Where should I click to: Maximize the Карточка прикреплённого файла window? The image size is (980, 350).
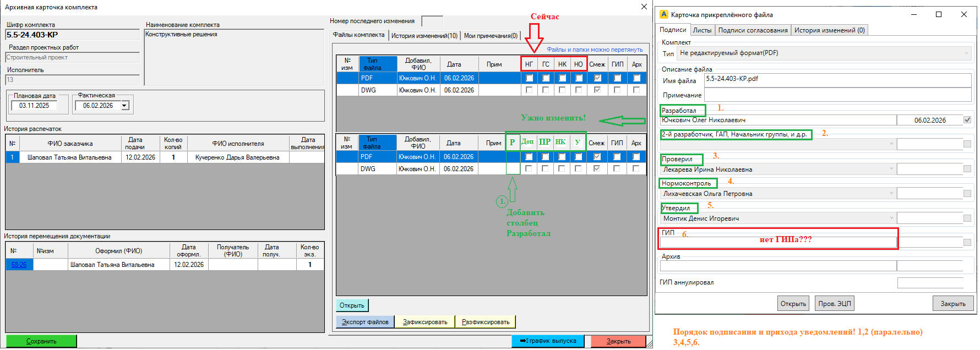[x=939, y=14]
